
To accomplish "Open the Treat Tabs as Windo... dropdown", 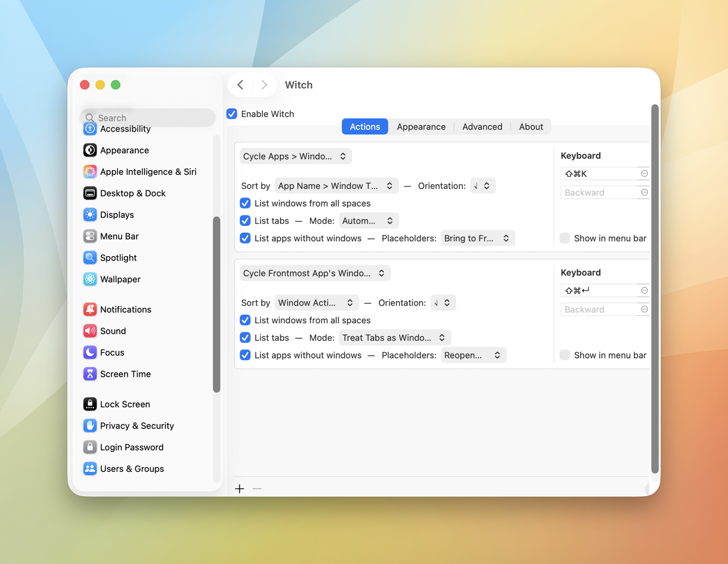I will [x=395, y=338].
